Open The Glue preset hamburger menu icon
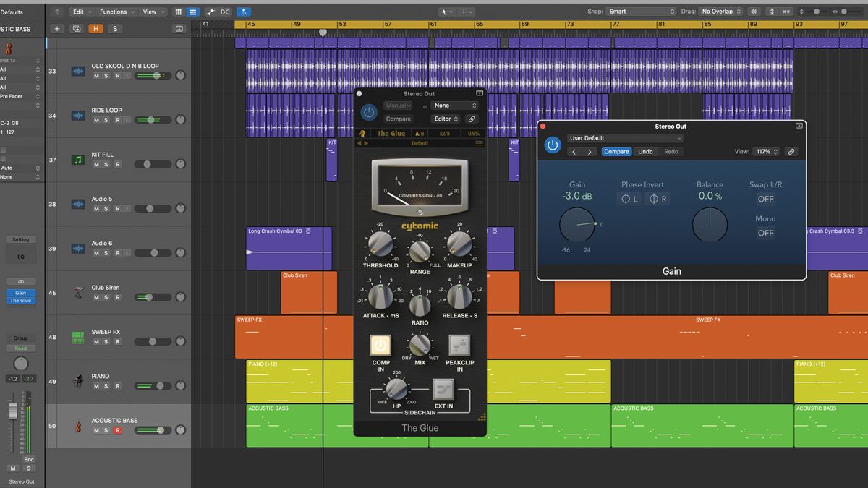This screenshot has width=868, height=488. 479,142
